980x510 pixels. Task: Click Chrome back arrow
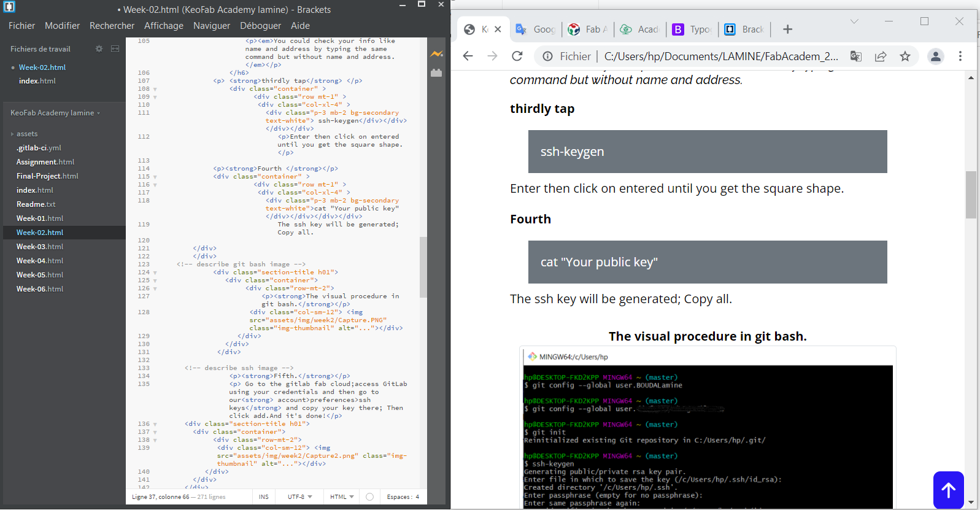[468, 56]
